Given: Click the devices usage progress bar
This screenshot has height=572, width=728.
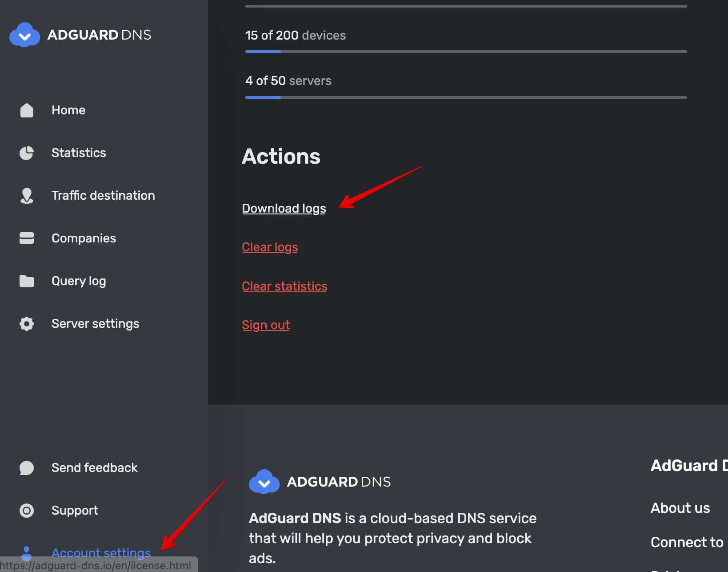Looking at the screenshot, I should 465,51.
